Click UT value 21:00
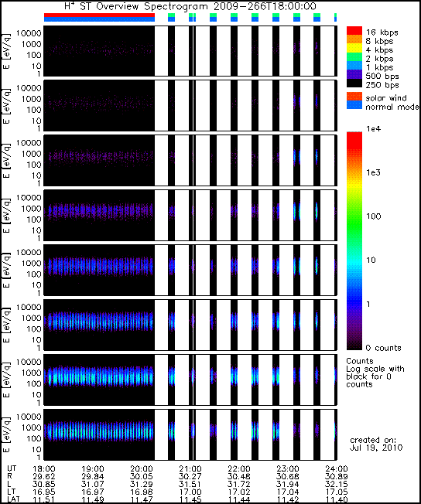Image resolution: width=421 pixels, height=504 pixels. tap(190, 469)
